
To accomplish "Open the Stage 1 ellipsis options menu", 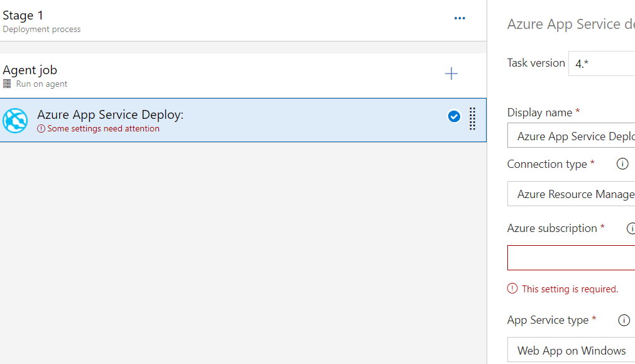I will (x=460, y=19).
